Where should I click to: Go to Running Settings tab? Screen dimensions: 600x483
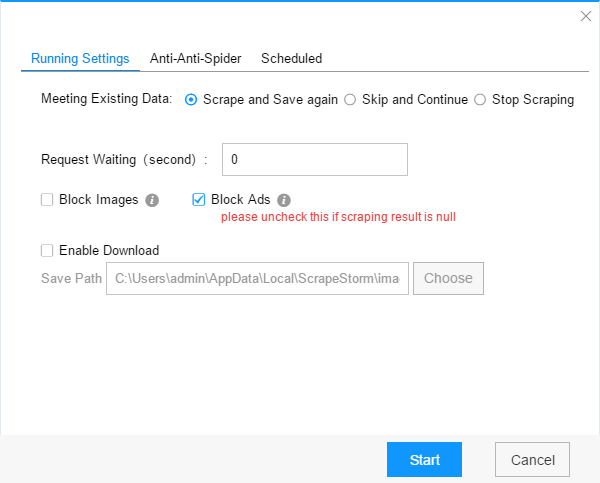pyautogui.click(x=80, y=59)
